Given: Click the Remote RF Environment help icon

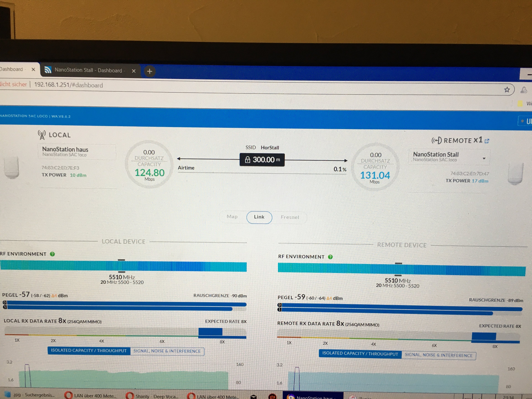Looking at the screenshot, I should tap(330, 257).
